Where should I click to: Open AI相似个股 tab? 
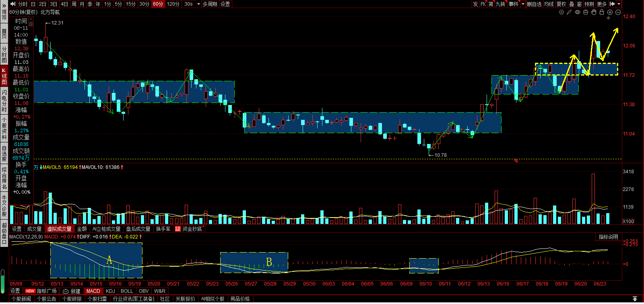tap(213, 299)
